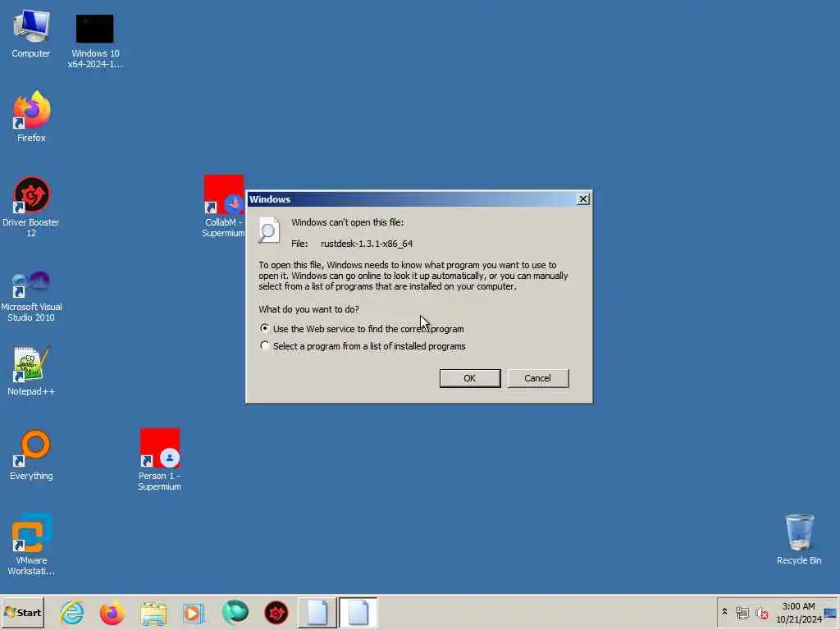This screenshot has height=630, width=840.
Task: Select the CollabM - Supermium shortcut
Action: tap(223, 206)
